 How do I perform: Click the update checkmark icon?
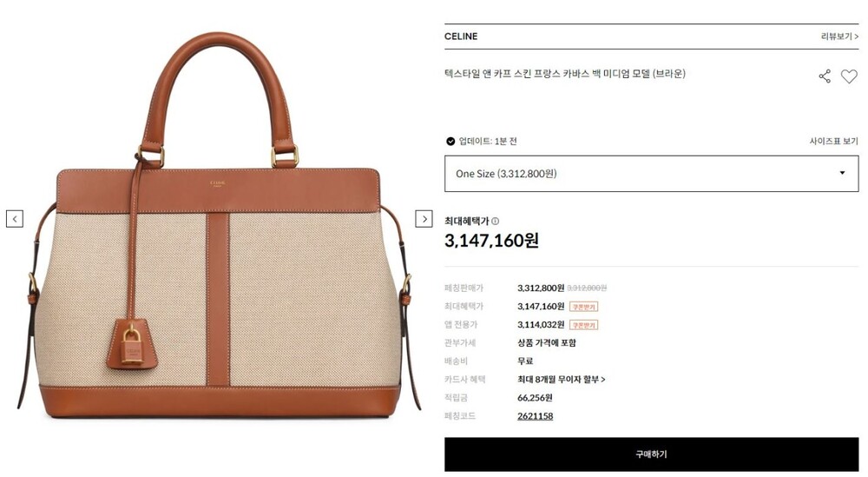[x=450, y=142]
